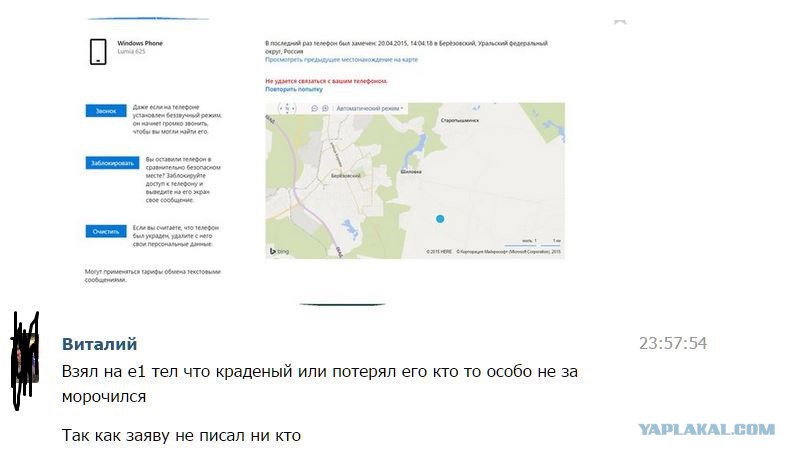Open the Автоматический режим map mode dropdown
Image resolution: width=801 pixels, height=459 pixels.
click(x=370, y=108)
